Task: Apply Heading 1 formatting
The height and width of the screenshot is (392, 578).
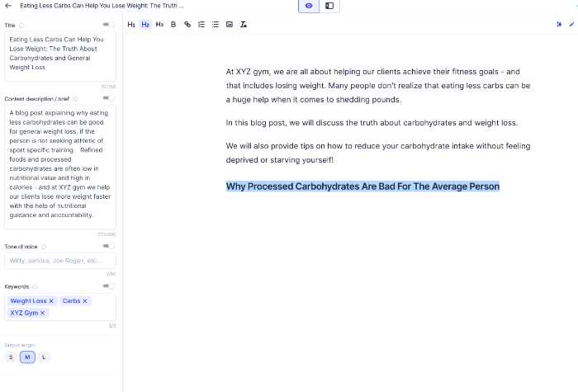Action: coord(131,25)
